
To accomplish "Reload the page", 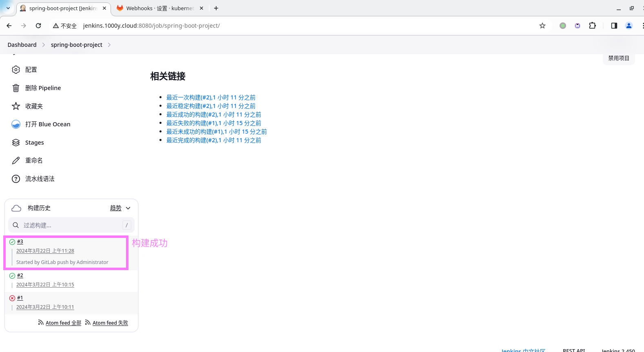I will [x=38, y=26].
